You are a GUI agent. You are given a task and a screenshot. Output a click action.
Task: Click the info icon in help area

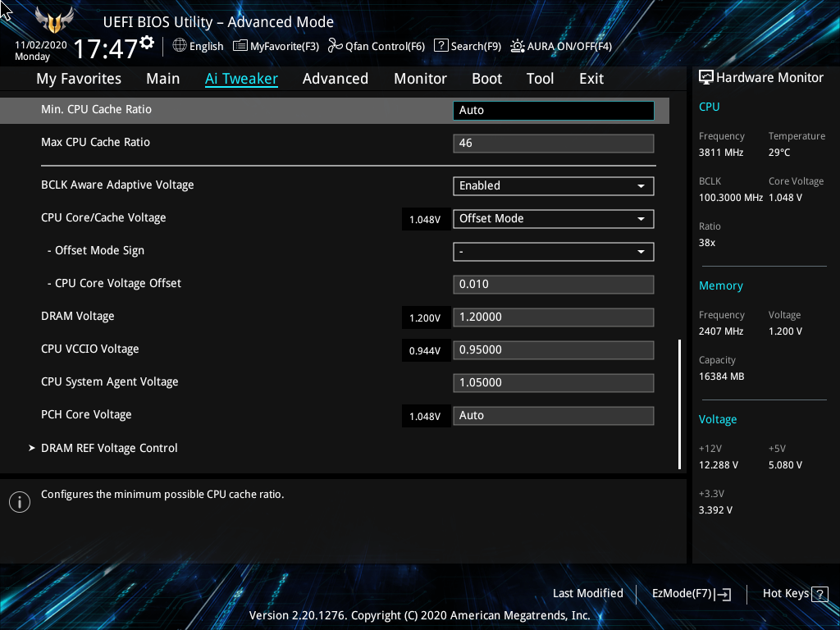20,502
